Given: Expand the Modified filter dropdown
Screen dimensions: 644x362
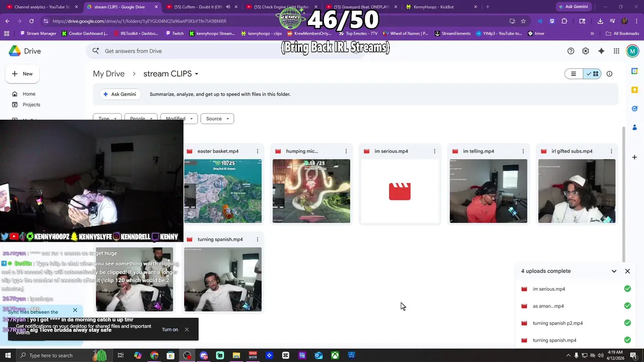Looking at the screenshot, I should [179, 119].
